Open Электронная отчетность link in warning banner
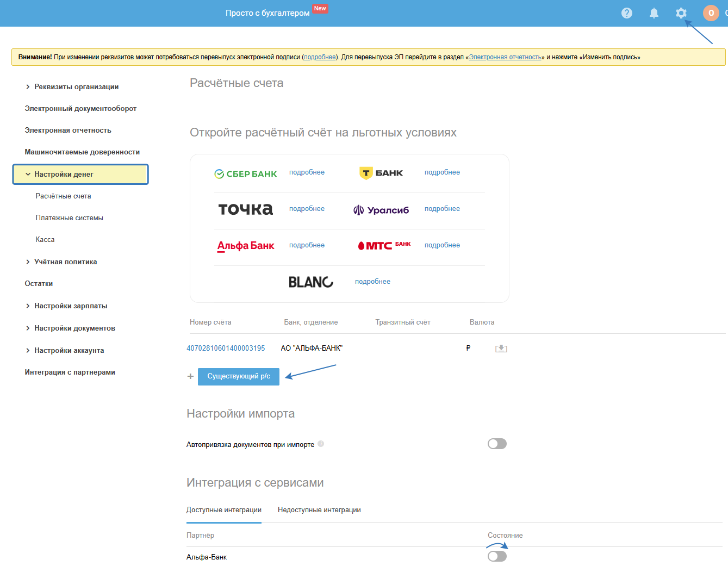 click(x=505, y=57)
